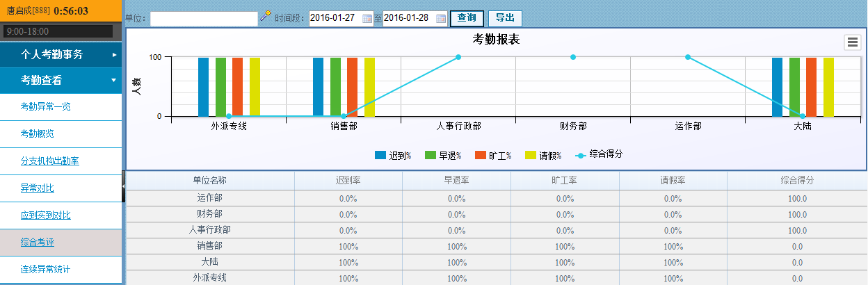Click the 9:00-18:00 shift box
Image resolution: width=868 pixels, height=285 pixels.
[x=58, y=31]
